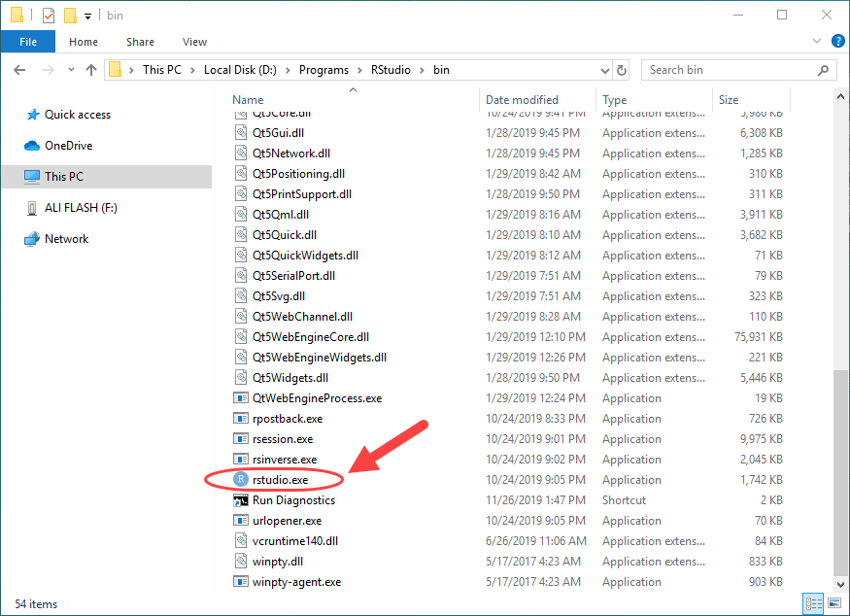Click the search magnifier icon

click(x=823, y=70)
